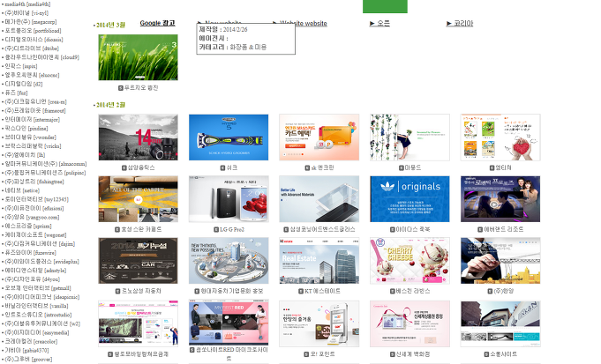601x364 pixels.
Task: Open the [megacorp] sidebar link
Action: (31, 22)
